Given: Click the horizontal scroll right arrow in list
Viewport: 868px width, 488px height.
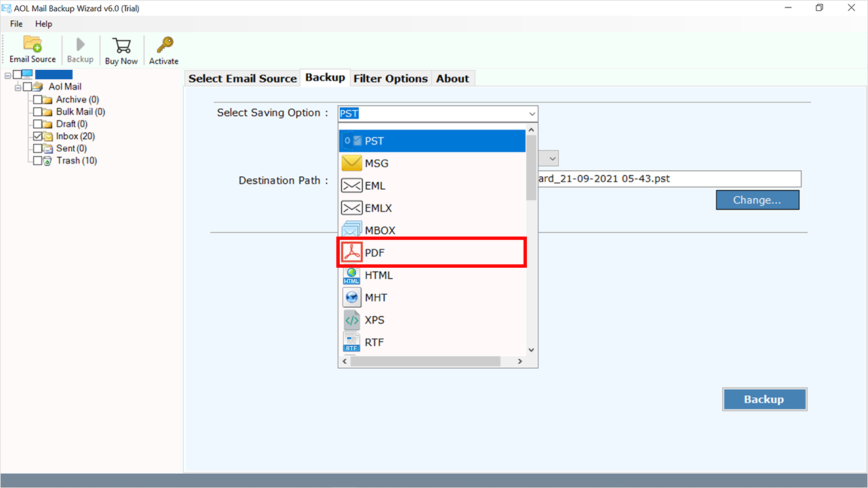Looking at the screenshot, I should [x=520, y=361].
